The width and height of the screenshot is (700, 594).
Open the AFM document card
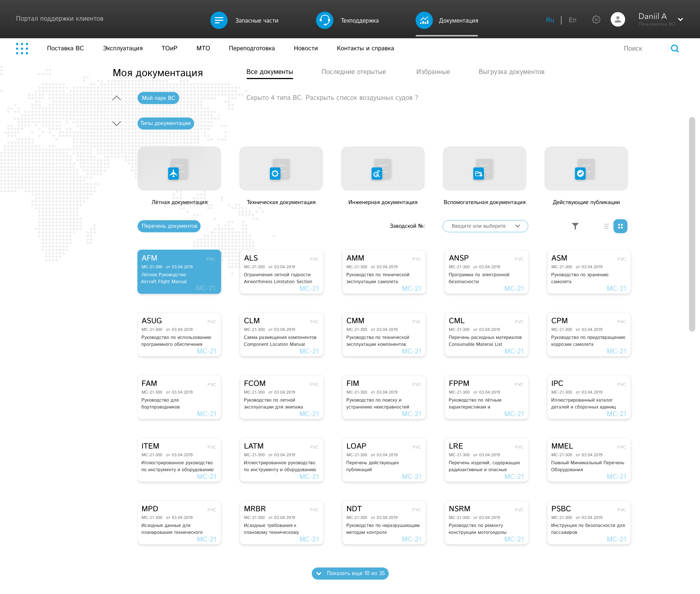pyautogui.click(x=179, y=271)
